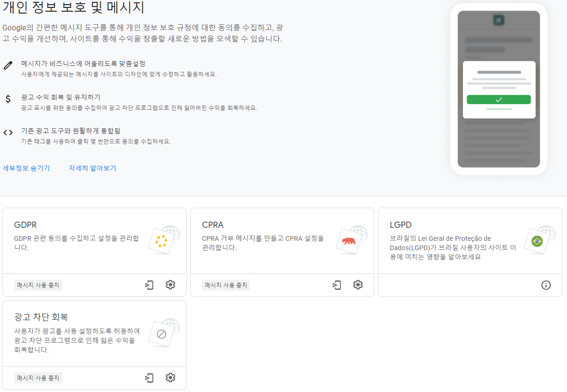Image resolution: width=567 pixels, height=392 pixels.
Task: Select the CPRA card title
Action: [x=213, y=225]
